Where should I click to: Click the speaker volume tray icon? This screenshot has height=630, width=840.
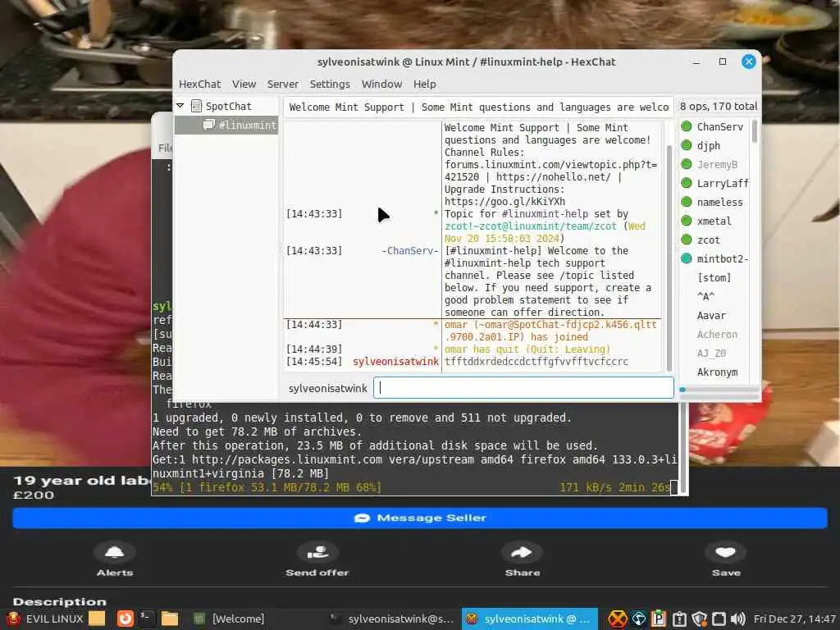pos(737,619)
